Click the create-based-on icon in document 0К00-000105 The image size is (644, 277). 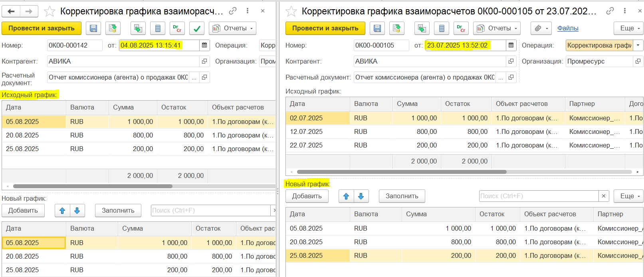(421, 28)
